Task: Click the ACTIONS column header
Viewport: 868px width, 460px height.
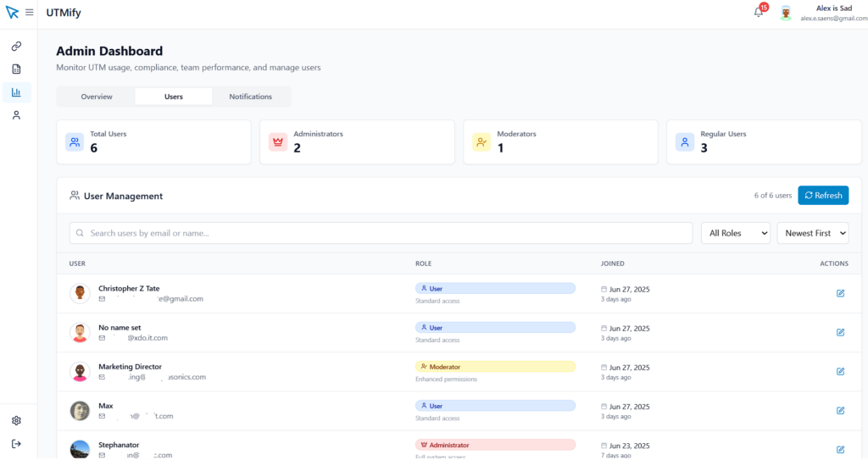Action: (834, 263)
